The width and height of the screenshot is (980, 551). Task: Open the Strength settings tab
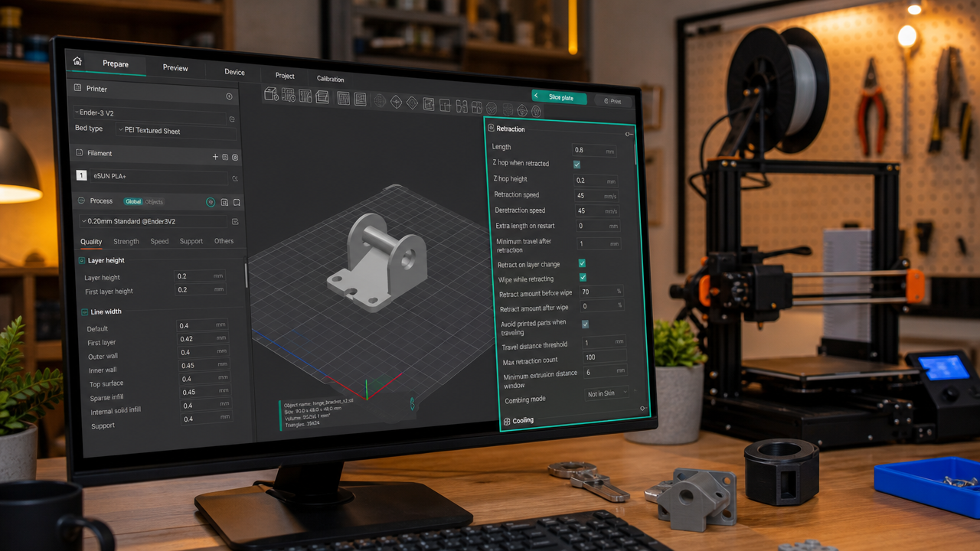pyautogui.click(x=126, y=241)
